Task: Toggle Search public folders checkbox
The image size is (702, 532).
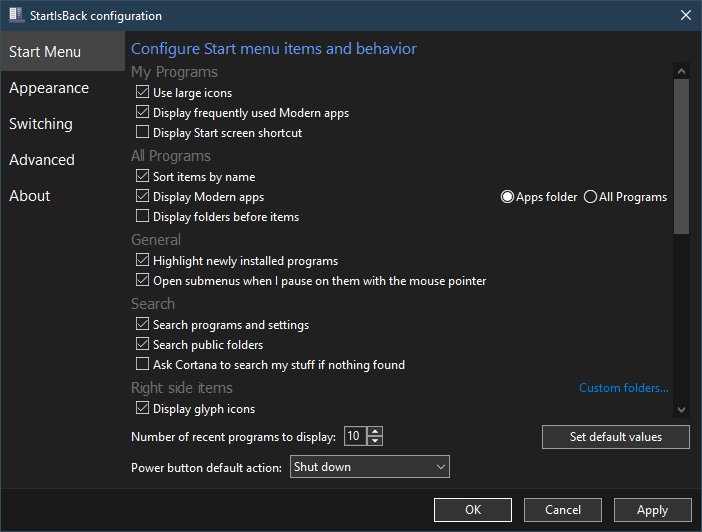Action: pos(142,344)
